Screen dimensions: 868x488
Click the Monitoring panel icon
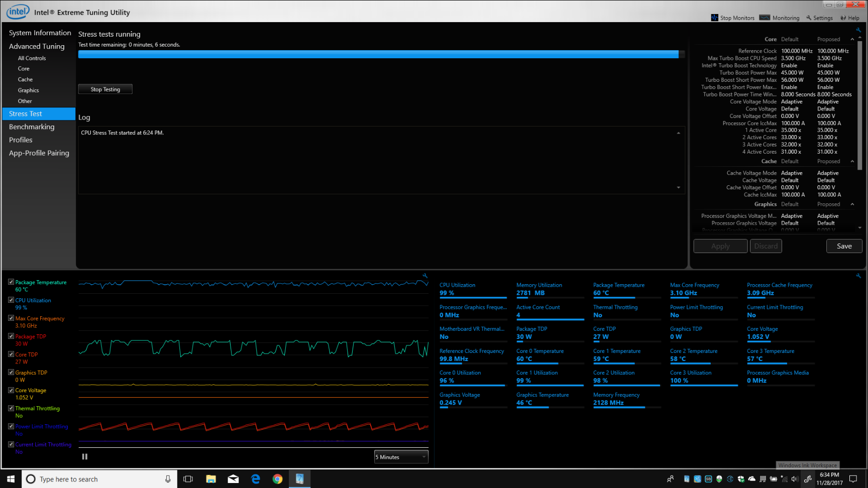click(765, 18)
